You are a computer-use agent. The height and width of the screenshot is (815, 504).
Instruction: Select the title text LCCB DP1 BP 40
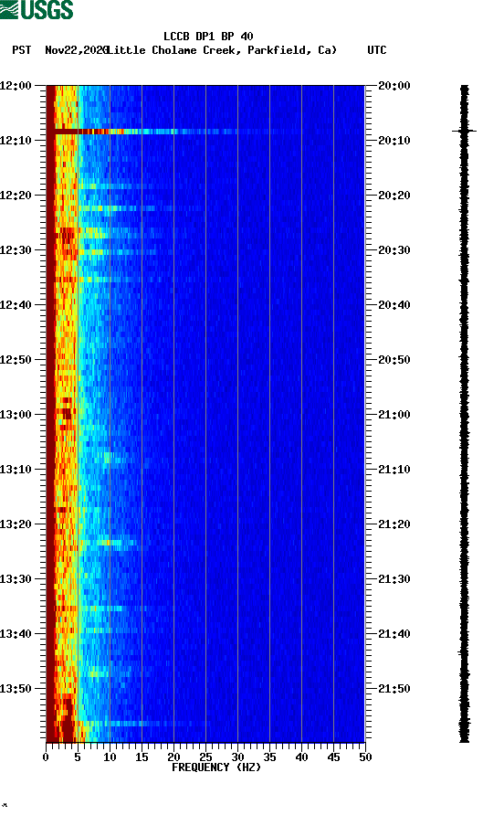click(x=208, y=37)
